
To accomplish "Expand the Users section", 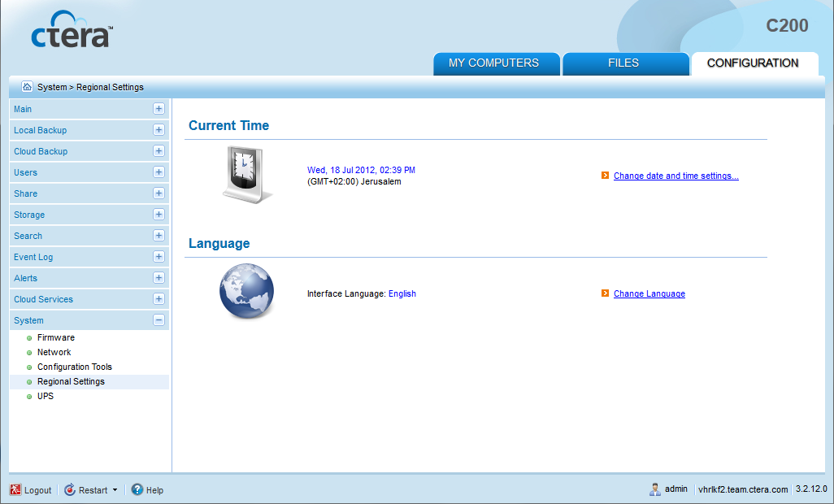I will point(159,172).
